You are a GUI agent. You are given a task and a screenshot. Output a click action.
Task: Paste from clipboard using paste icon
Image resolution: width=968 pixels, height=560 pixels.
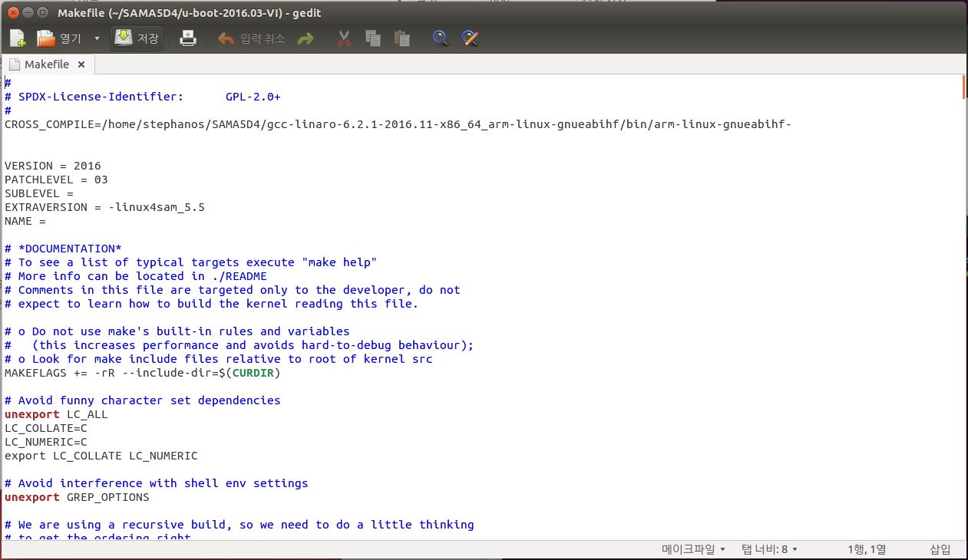coord(401,38)
